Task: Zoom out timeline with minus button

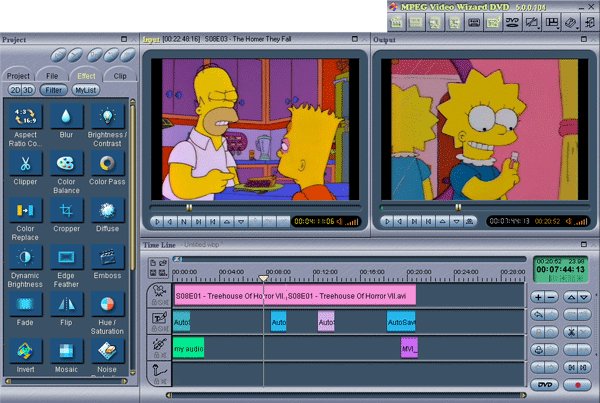Action: tap(551, 297)
